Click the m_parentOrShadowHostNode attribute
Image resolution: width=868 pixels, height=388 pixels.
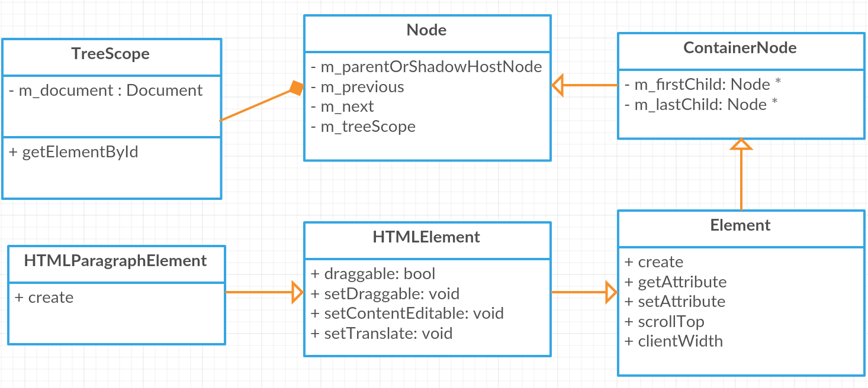(x=426, y=67)
